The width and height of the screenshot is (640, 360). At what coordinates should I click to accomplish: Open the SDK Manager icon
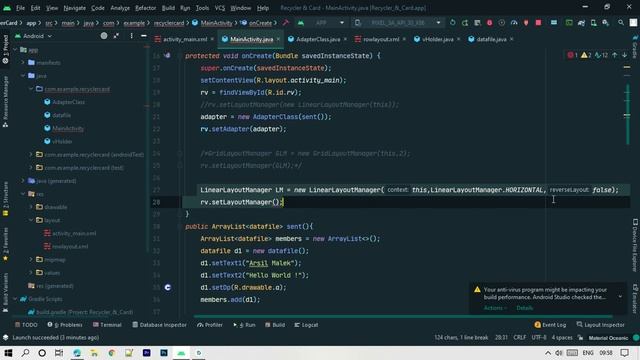[x=606, y=23]
